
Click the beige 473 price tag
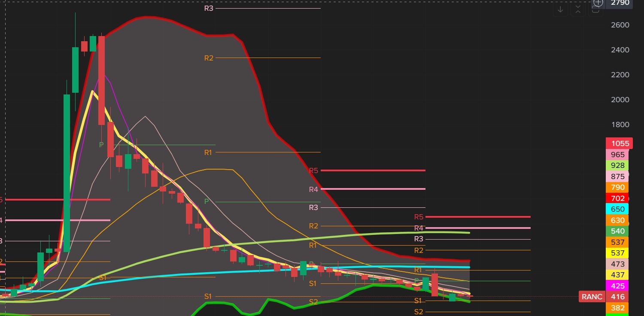[617, 264]
